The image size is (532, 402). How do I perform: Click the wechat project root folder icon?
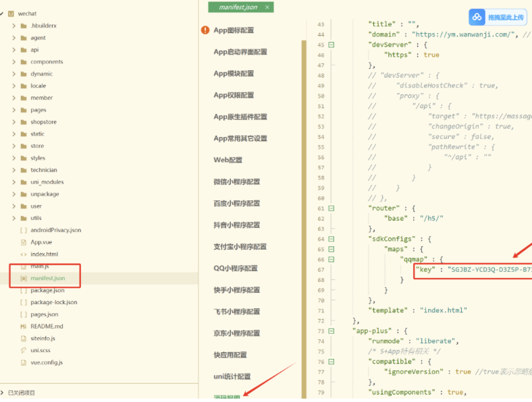click(12, 13)
